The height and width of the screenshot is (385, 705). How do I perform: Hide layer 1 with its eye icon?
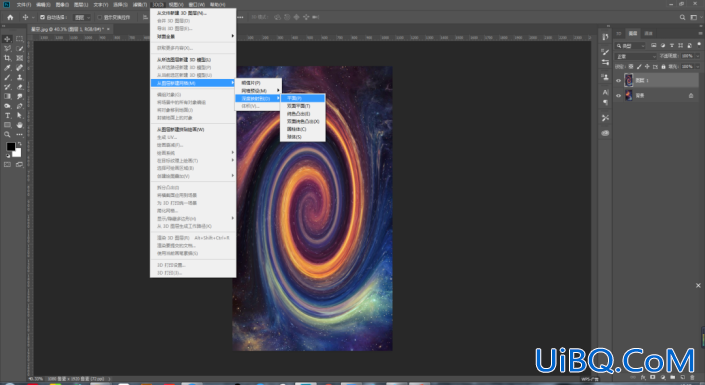tap(618, 81)
